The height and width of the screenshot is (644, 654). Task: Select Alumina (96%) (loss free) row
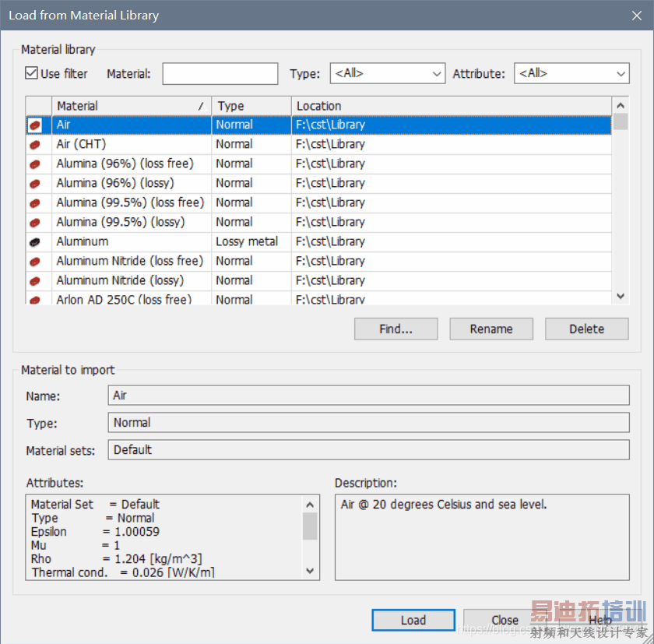click(318, 164)
